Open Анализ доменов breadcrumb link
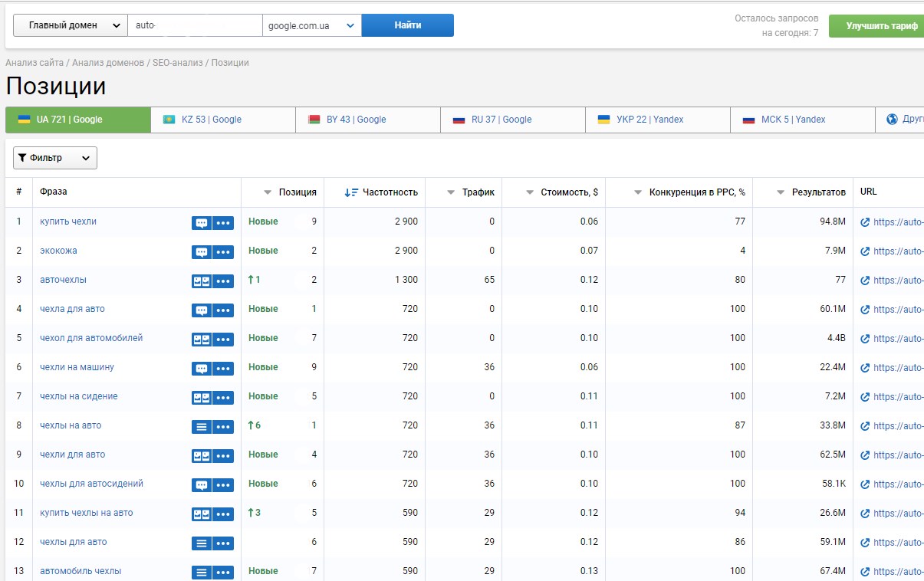924x581 pixels. click(x=108, y=63)
